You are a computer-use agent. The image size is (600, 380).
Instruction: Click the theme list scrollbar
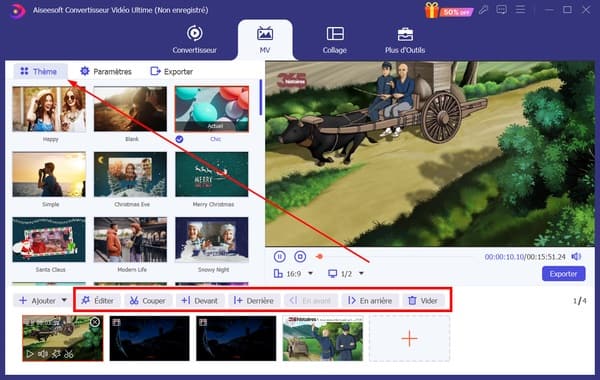[x=261, y=97]
